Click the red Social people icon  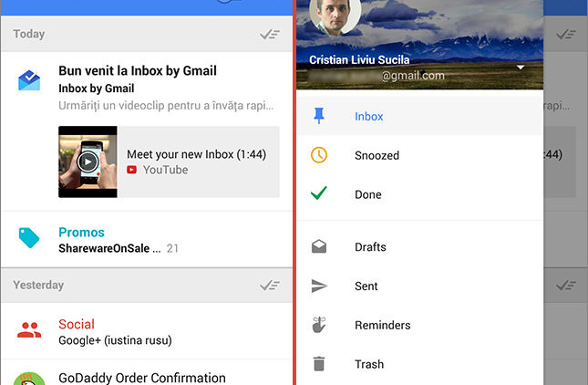tap(29, 331)
